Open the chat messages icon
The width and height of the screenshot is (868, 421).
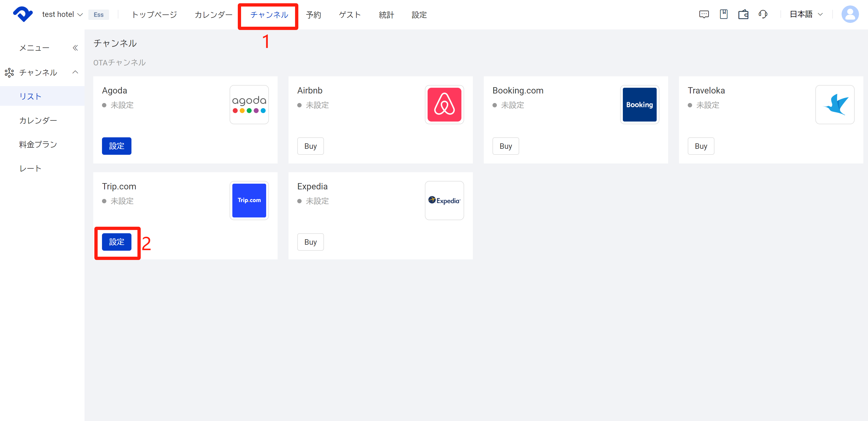coord(704,14)
